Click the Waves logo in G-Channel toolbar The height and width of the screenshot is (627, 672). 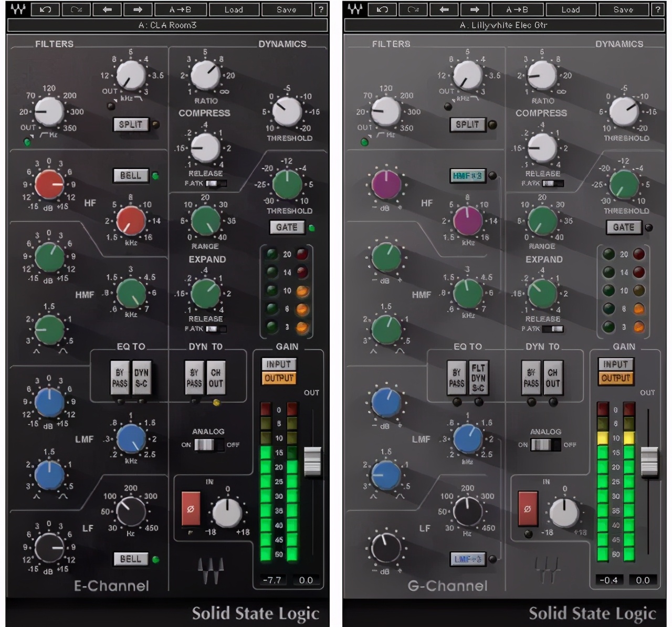355,9
